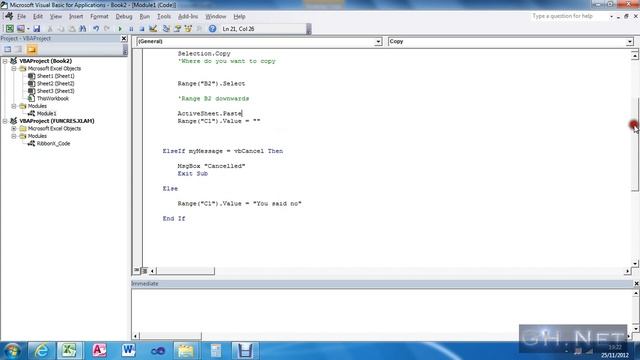Open the Add-Ins menu
The image size is (640, 360).
tap(188, 16)
